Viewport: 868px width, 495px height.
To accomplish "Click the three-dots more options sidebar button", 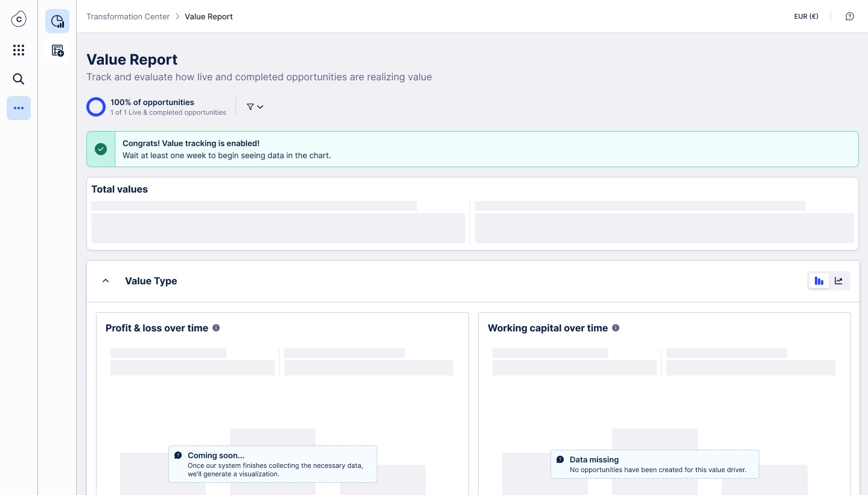I will 19,108.
